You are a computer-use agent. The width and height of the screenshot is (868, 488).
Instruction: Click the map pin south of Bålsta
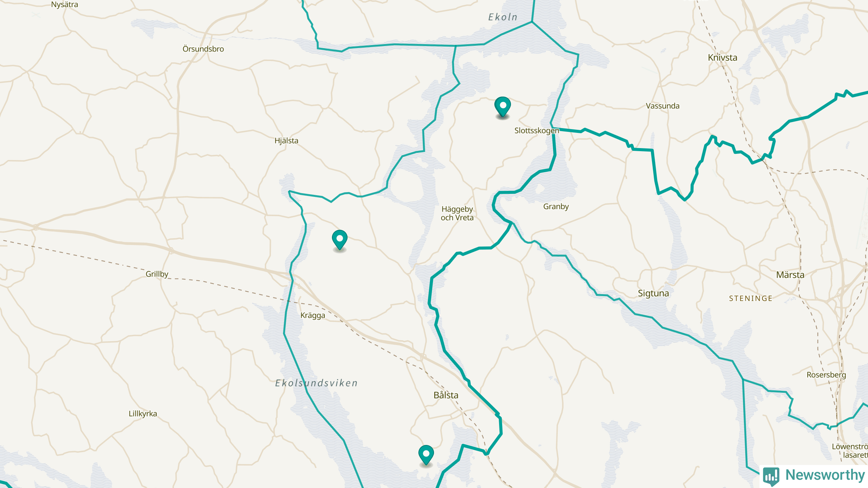pyautogui.click(x=426, y=455)
